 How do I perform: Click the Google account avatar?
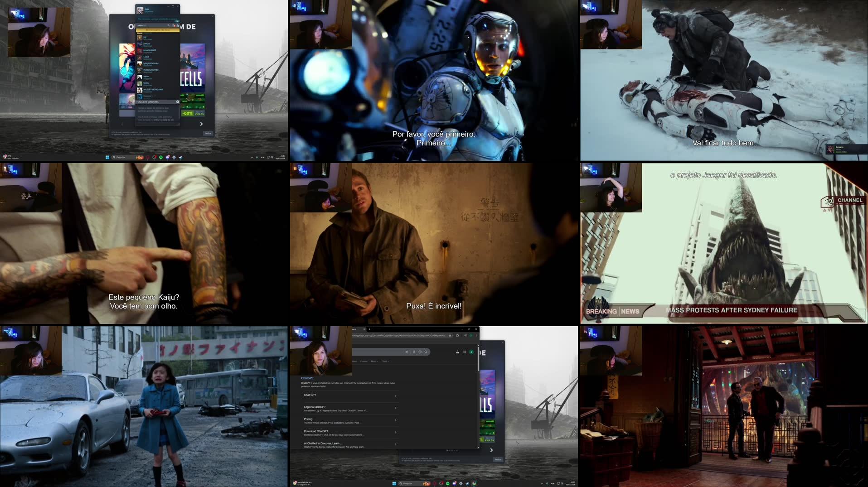(x=471, y=352)
